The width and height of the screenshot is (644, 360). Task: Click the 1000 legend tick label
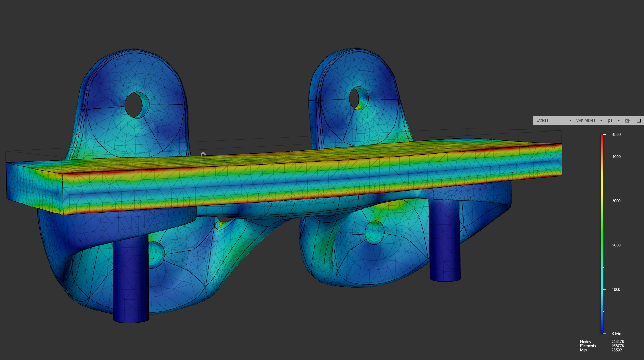click(616, 289)
